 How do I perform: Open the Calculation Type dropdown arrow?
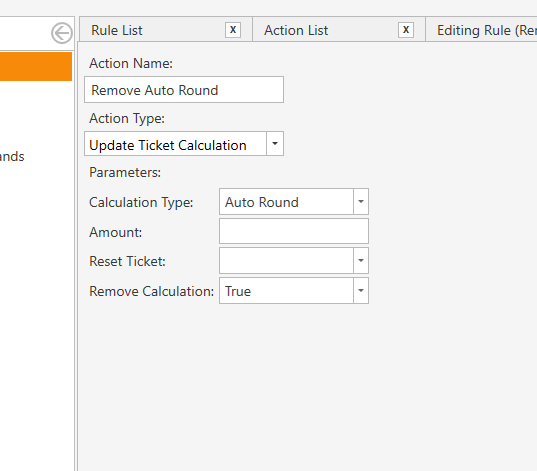coord(361,201)
